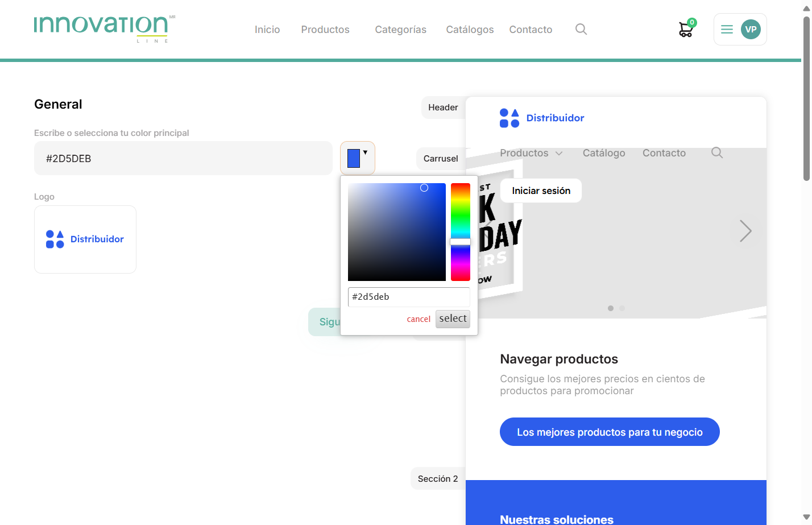Open Productos in top navigation
The height and width of the screenshot is (525, 812).
click(325, 30)
